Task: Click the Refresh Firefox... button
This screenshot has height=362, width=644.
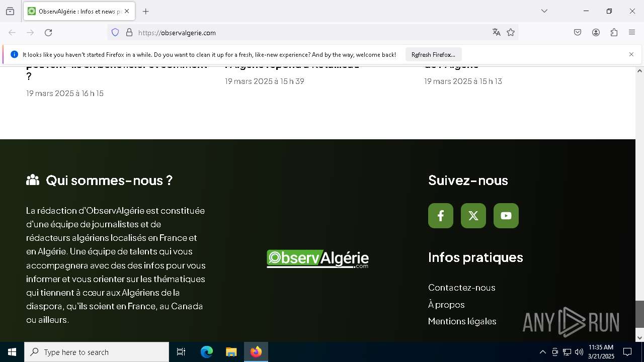Action: point(433,54)
